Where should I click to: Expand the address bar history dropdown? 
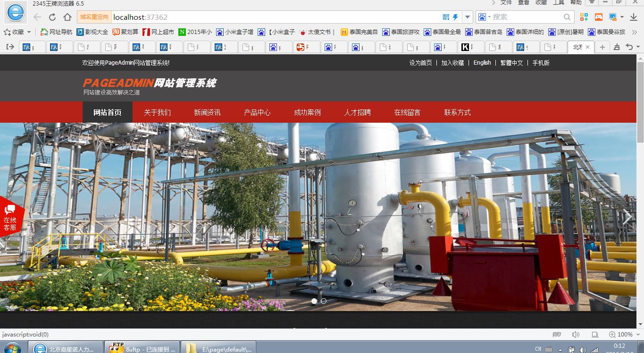(468, 17)
